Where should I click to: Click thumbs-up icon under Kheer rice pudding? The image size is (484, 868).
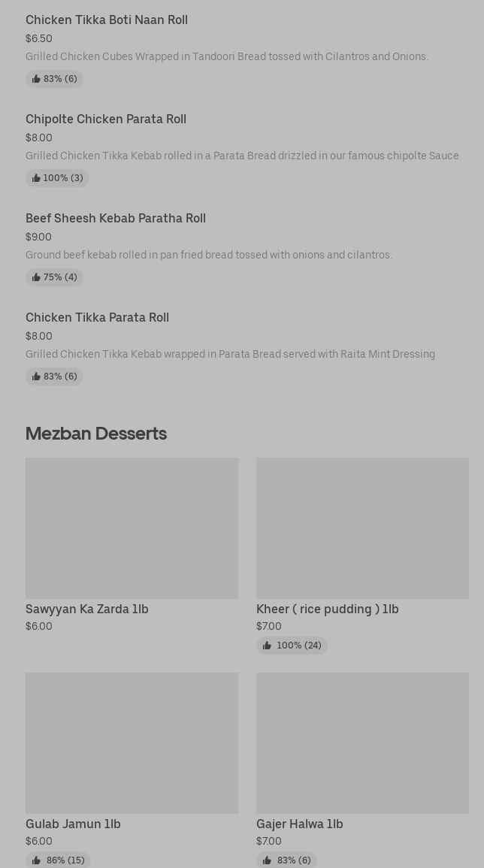click(x=267, y=646)
